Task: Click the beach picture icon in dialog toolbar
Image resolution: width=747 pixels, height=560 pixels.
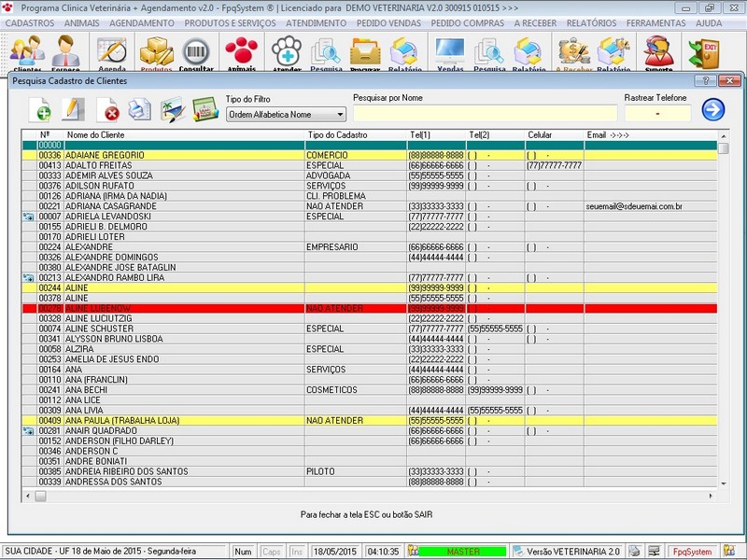Action: [x=173, y=110]
